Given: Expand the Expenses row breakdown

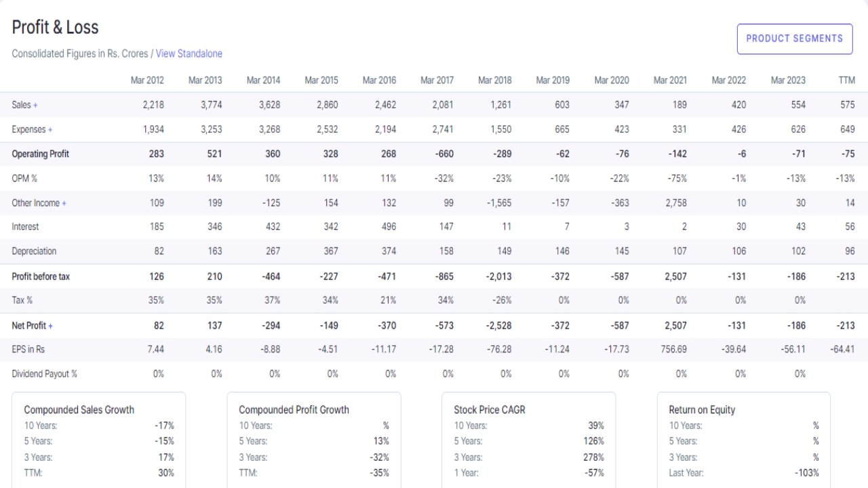Looking at the screenshot, I should (x=50, y=129).
